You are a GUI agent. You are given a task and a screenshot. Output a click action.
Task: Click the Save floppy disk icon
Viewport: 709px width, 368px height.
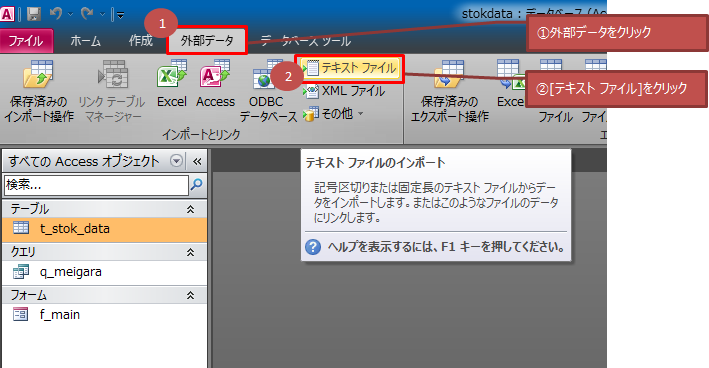(x=33, y=14)
